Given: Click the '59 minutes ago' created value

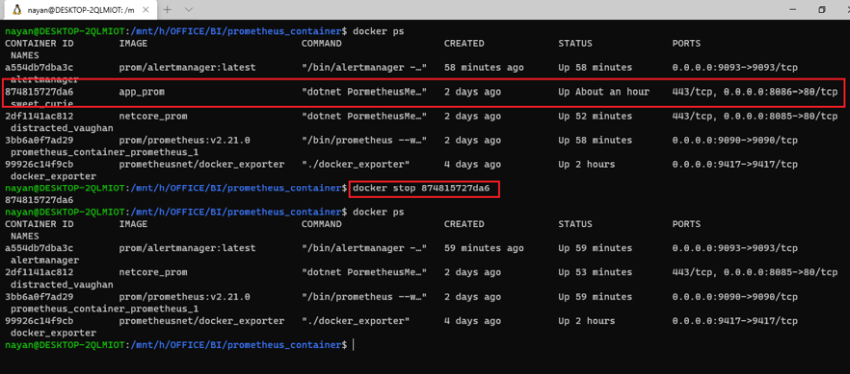Looking at the screenshot, I should coord(484,248).
